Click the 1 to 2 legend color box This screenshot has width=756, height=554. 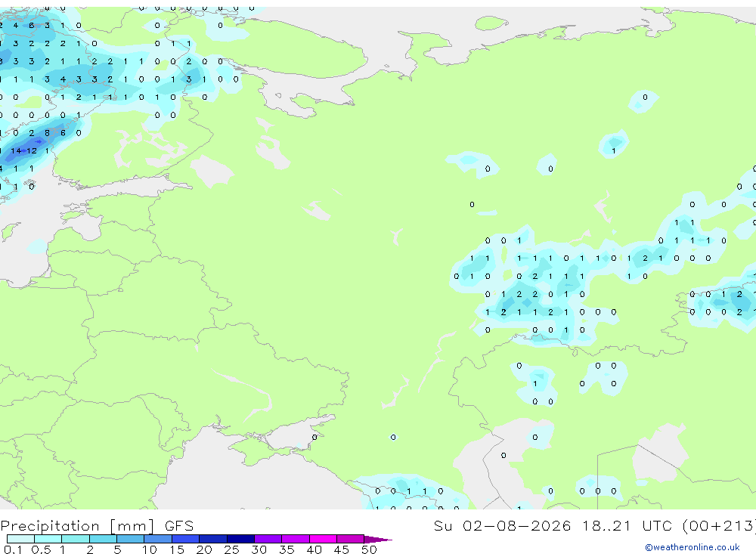pyautogui.click(x=76, y=539)
